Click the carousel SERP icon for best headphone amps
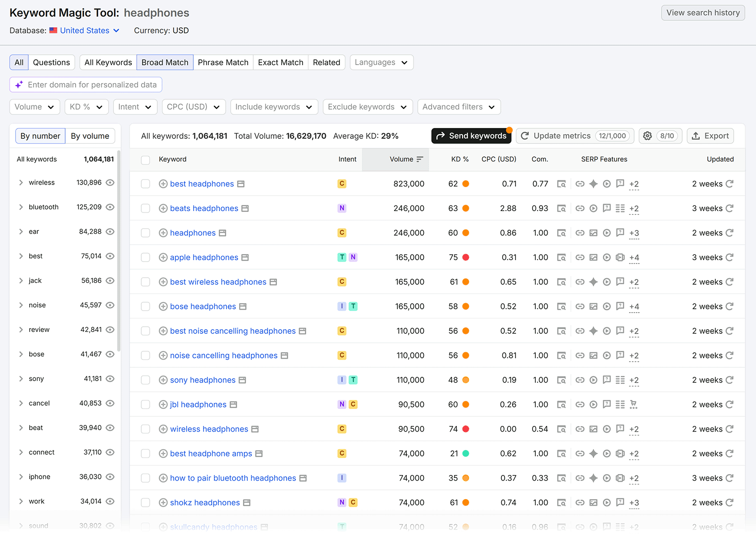 (x=620, y=454)
